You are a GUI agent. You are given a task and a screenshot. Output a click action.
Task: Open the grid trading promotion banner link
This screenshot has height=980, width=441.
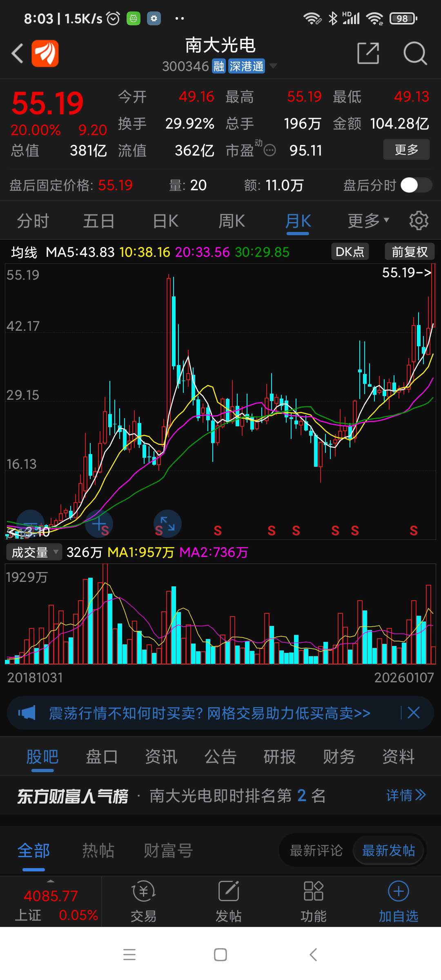coord(209,713)
